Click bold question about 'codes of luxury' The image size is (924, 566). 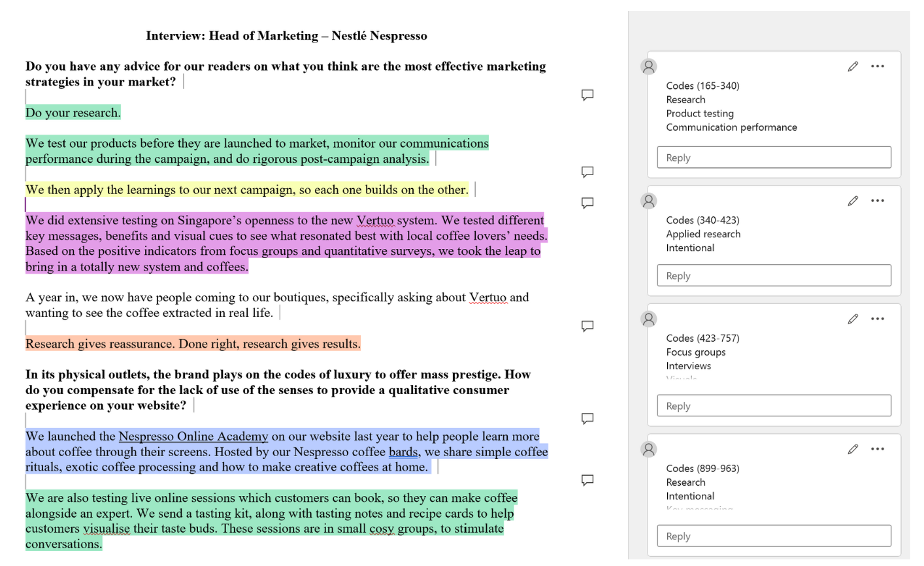click(278, 390)
